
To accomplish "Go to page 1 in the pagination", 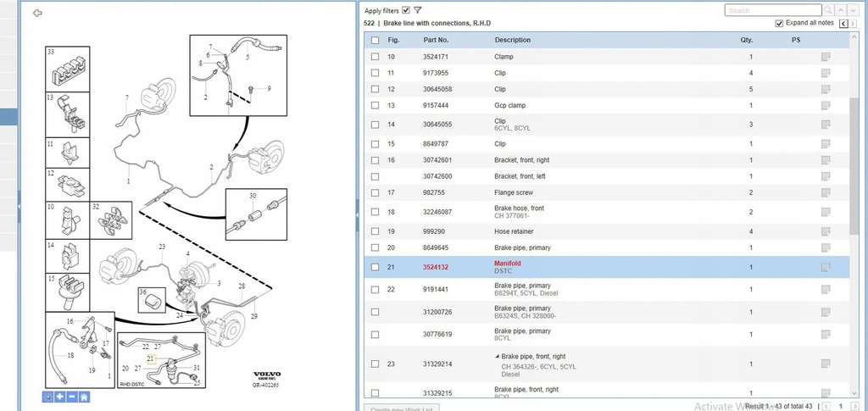I will point(841,407).
